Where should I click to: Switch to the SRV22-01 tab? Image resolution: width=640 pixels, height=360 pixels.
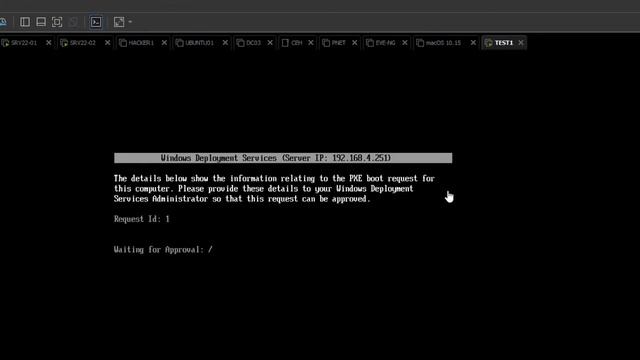24,43
